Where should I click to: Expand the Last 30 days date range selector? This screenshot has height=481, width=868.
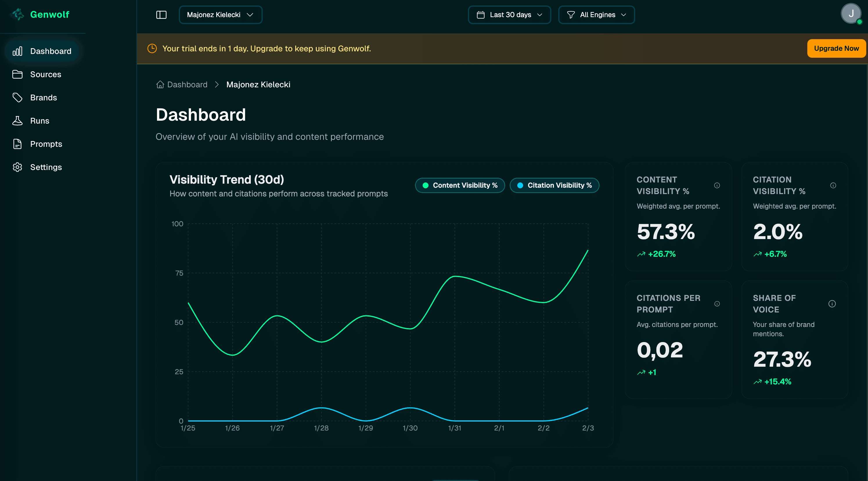coord(509,15)
